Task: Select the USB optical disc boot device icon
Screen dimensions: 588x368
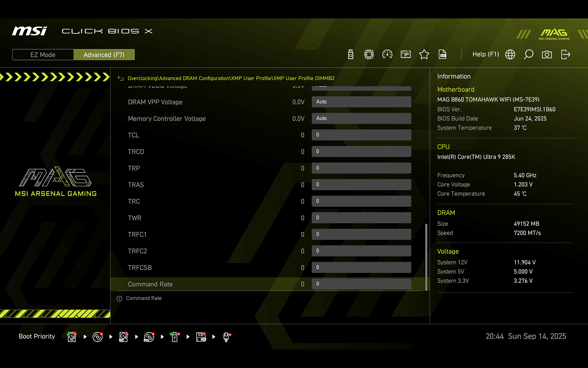Action: (x=149, y=337)
